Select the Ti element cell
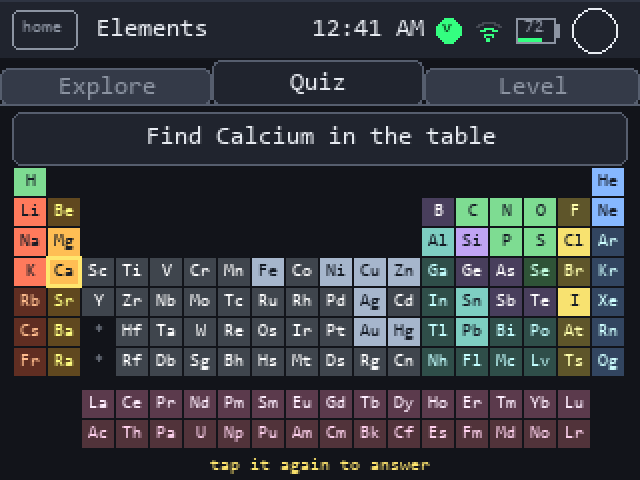 click(x=132, y=272)
